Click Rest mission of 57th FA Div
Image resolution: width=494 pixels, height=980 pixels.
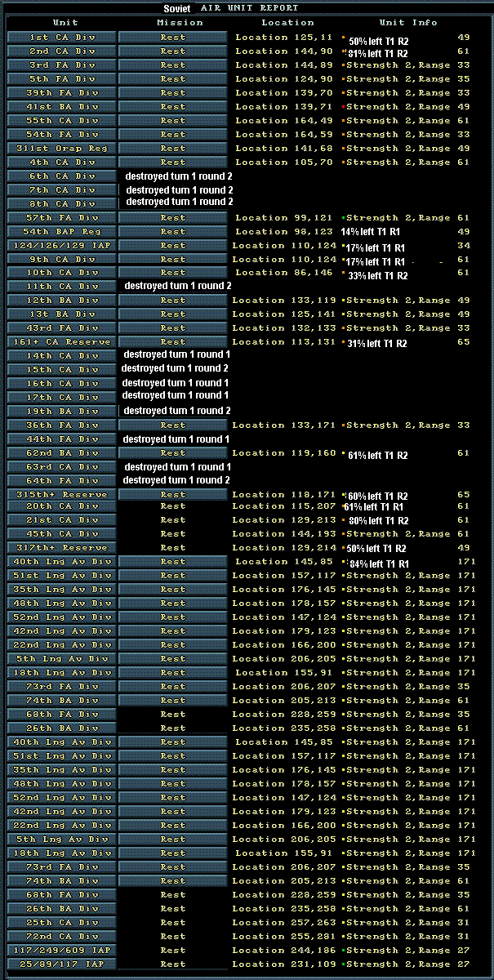(x=173, y=218)
